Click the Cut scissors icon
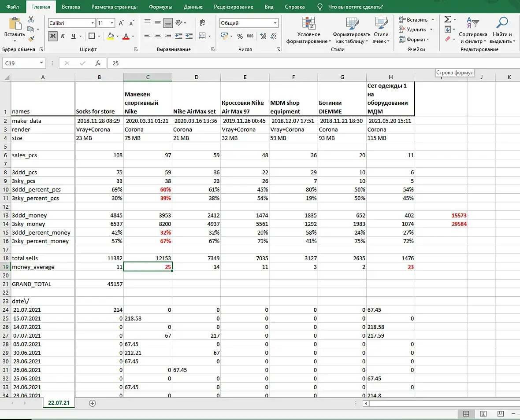This screenshot has height=420, width=520. pos(31,19)
